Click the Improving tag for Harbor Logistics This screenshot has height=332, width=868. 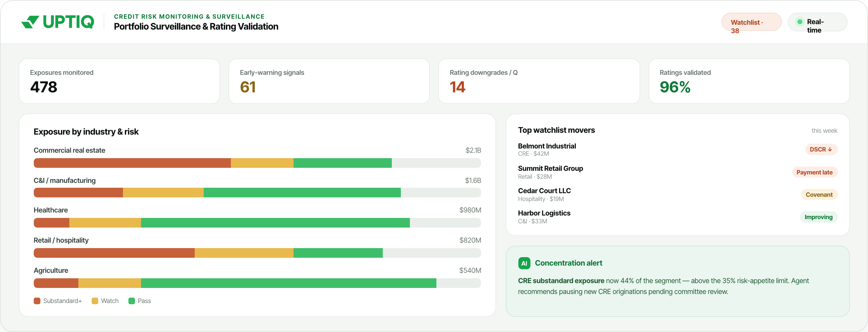[819, 217]
